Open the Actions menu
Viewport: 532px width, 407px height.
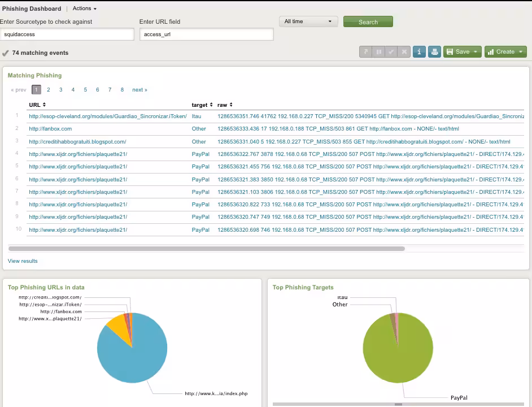(84, 8)
